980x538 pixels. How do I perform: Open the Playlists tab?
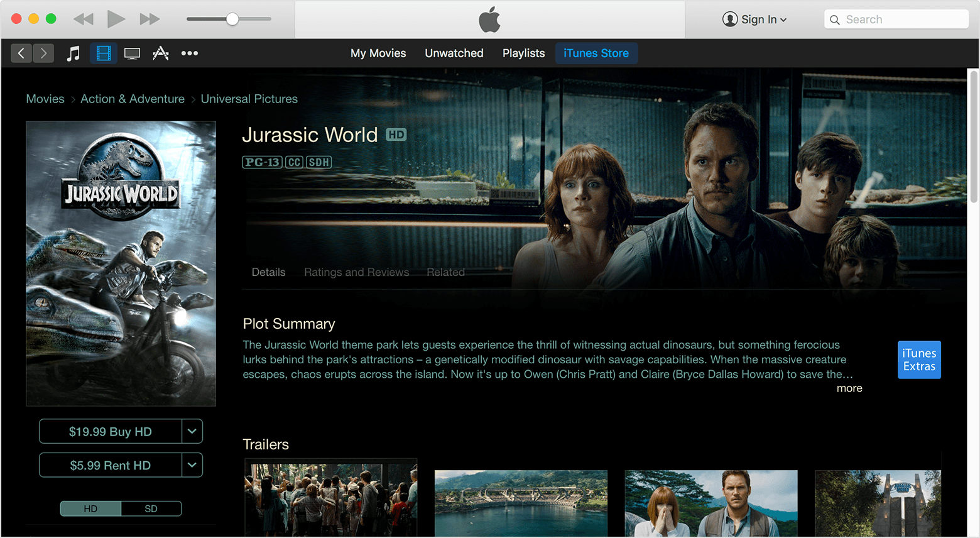[x=524, y=53]
